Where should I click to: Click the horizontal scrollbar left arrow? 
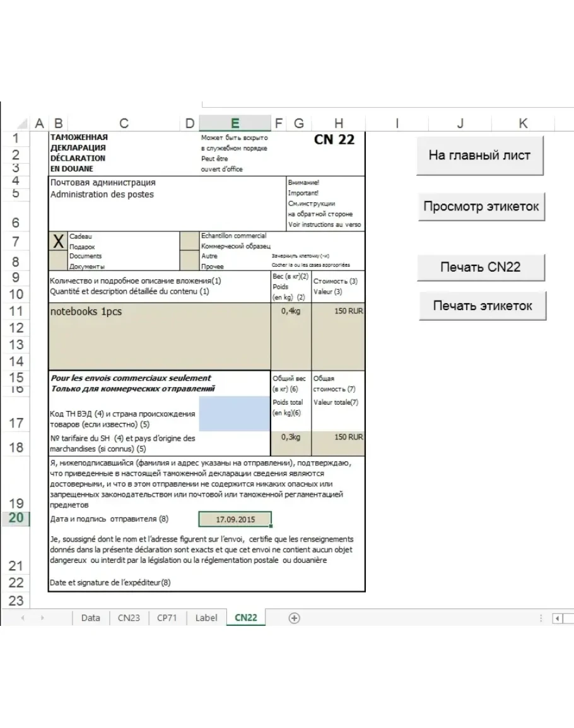[558, 618]
